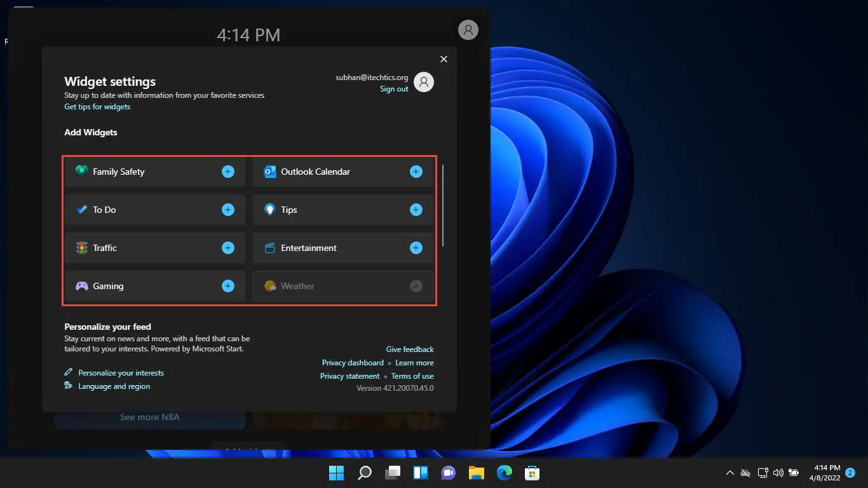
Task: Click the OneDrive cloud tray icon
Action: click(746, 473)
